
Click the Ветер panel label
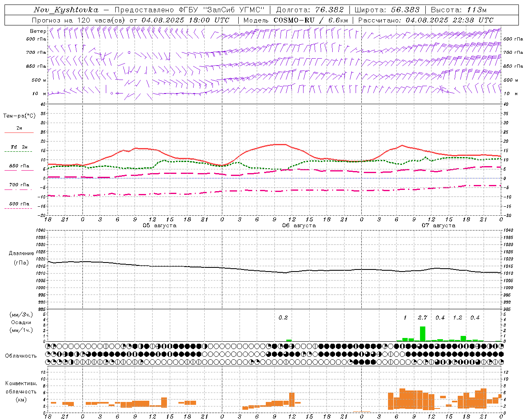coord(38,31)
